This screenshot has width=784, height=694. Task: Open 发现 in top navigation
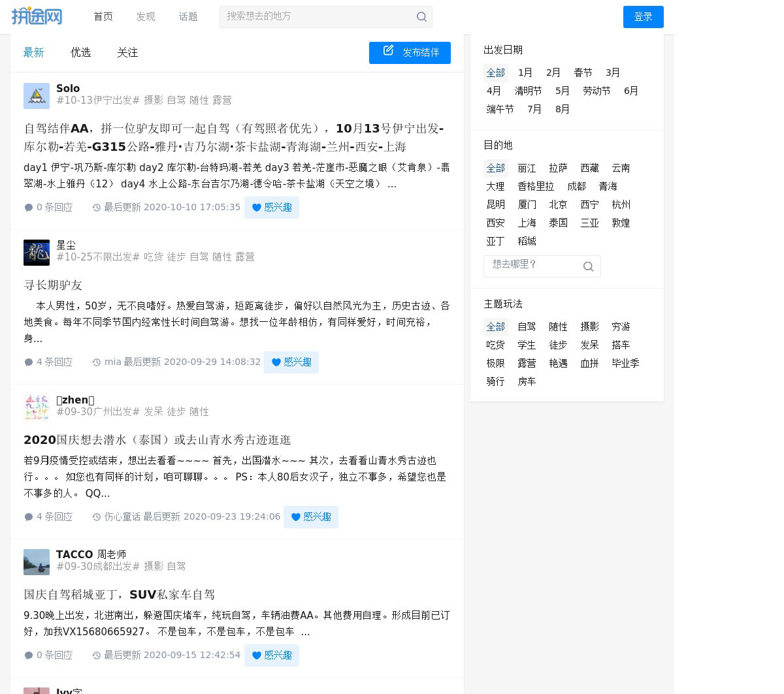(146, 17)
